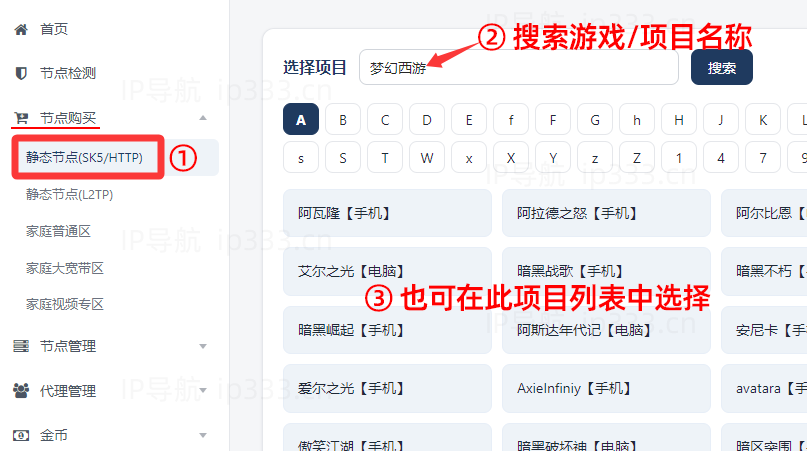Click the 选择项目 search input field
Screen dimensions: 807x451
(519, 67)
